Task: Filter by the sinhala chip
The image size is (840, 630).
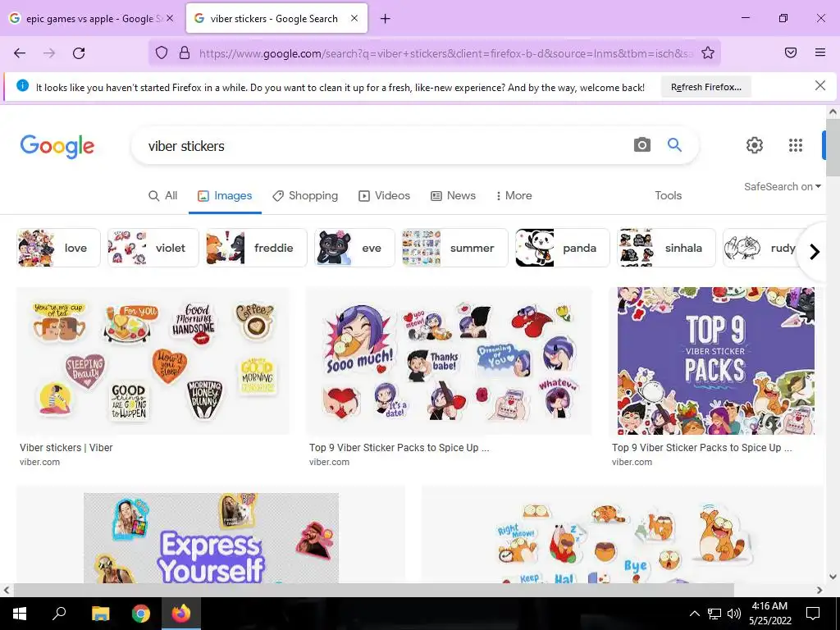Action: (666, 248)
